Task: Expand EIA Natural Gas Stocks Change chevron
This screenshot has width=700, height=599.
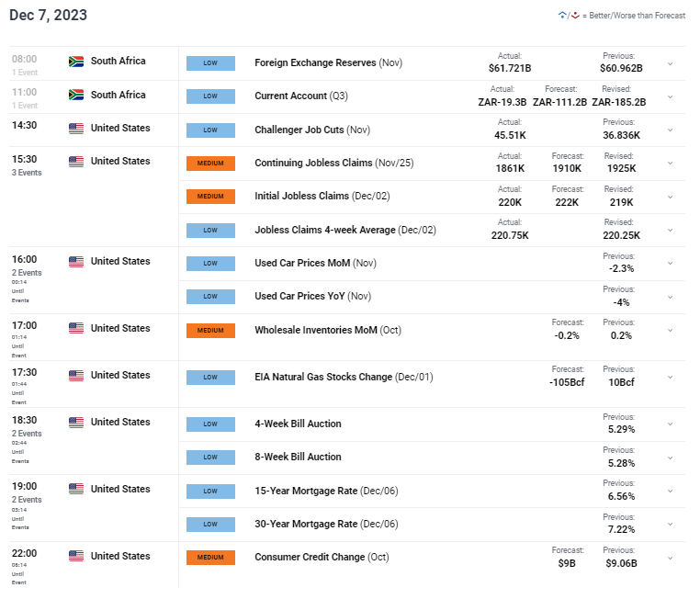Action: 670,378
